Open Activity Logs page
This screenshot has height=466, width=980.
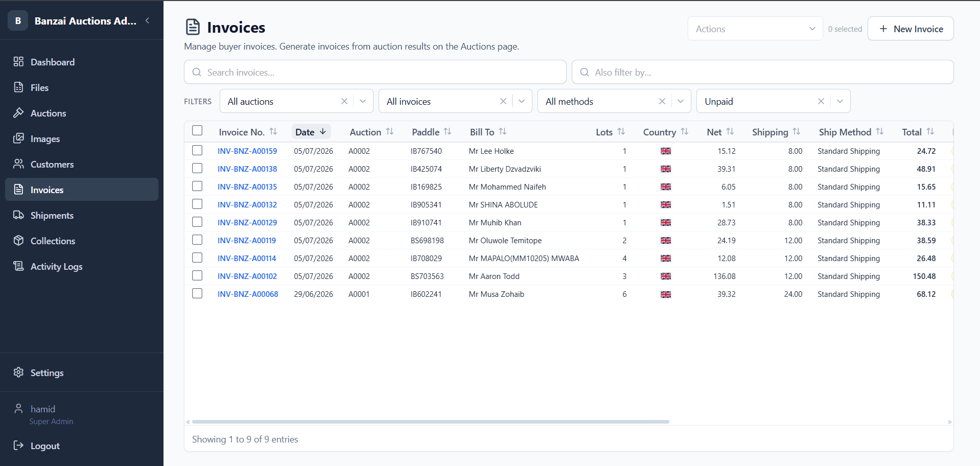82,266
